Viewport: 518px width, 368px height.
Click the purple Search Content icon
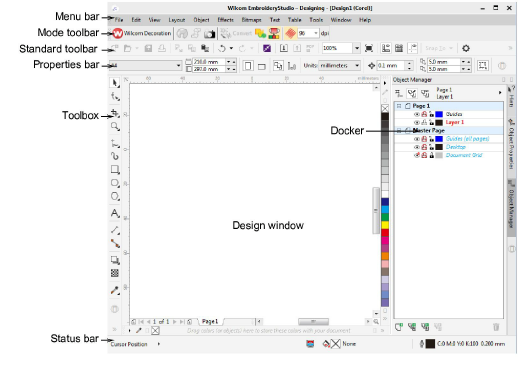[267, 48]
